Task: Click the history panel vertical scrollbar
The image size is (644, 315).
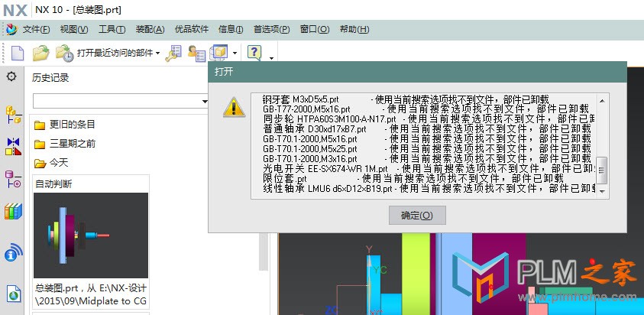Action: (x=264, y=251)
